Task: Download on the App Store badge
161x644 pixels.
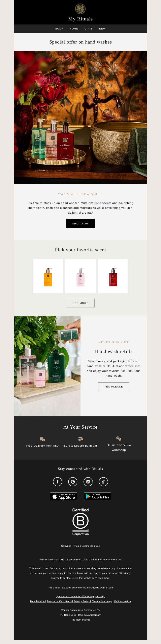Action: 63,496
